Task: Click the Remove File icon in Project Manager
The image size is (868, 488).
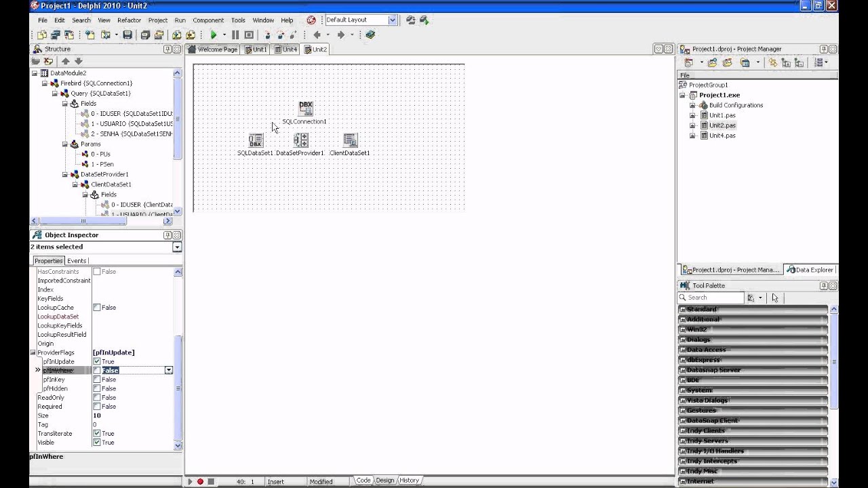Action: pyautogui.click(x=728, y=62)
